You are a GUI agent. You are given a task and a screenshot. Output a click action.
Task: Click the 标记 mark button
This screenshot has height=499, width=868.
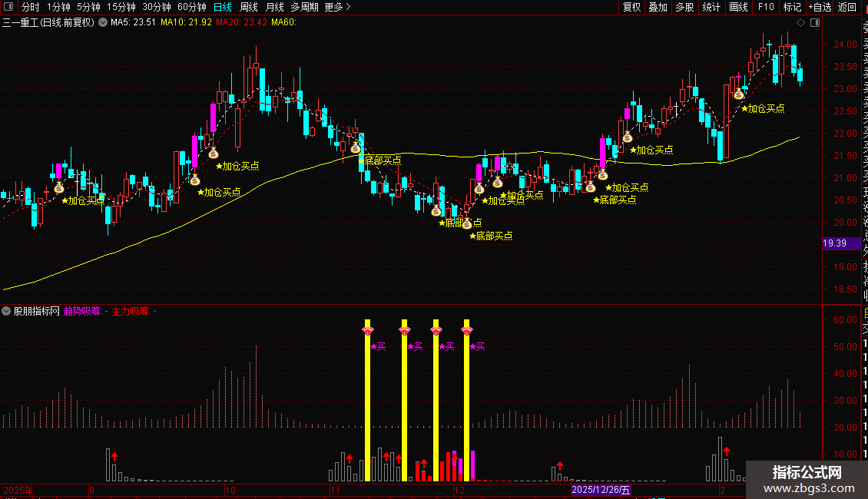[x=792, y=7]
